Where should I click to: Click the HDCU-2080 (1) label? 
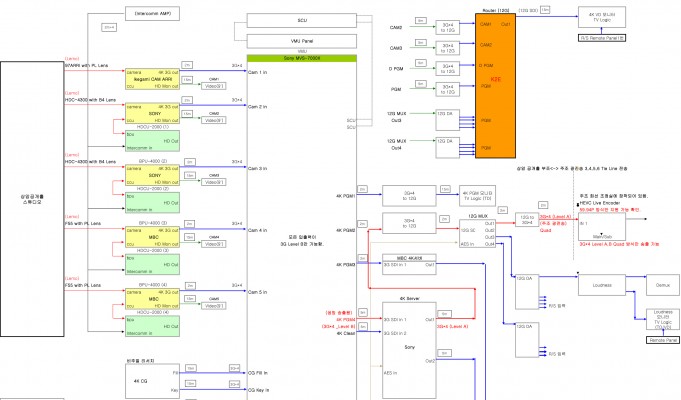tap(153, 127)
